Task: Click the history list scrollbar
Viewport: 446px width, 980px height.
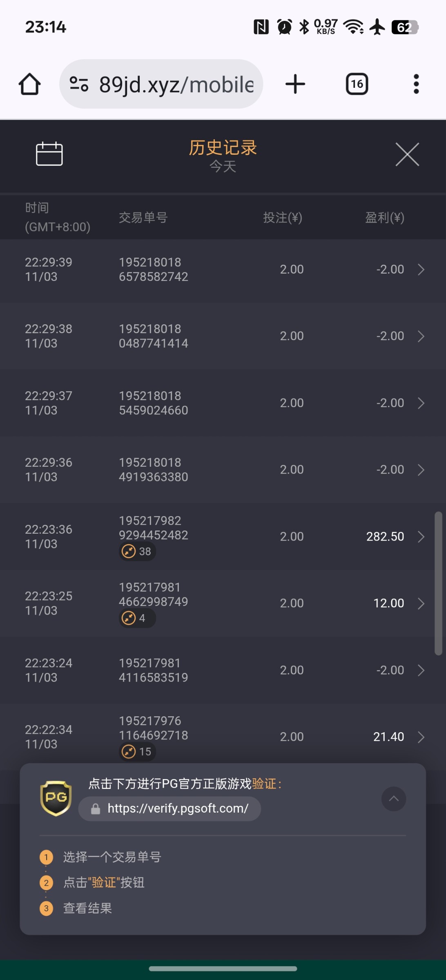Action: (438, 583)
